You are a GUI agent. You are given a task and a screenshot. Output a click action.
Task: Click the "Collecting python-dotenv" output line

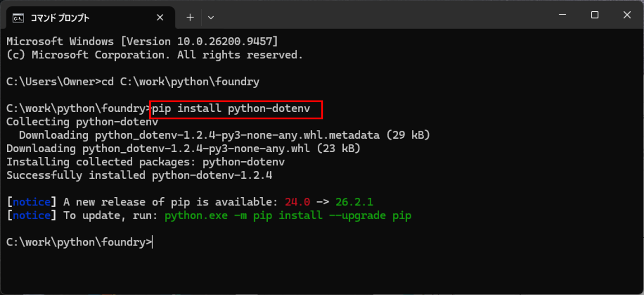click(x=82, y=122)
